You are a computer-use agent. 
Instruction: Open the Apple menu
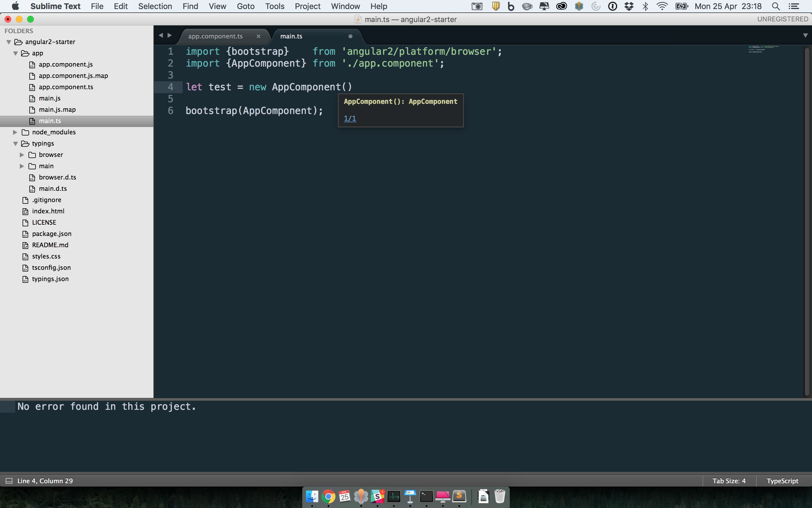(15, 6)
